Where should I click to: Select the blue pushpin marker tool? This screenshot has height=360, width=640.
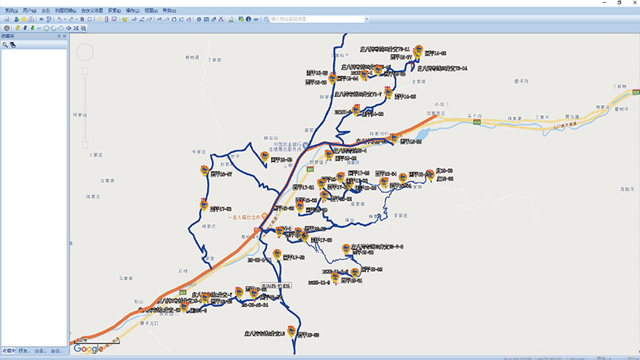coord(25,28)
